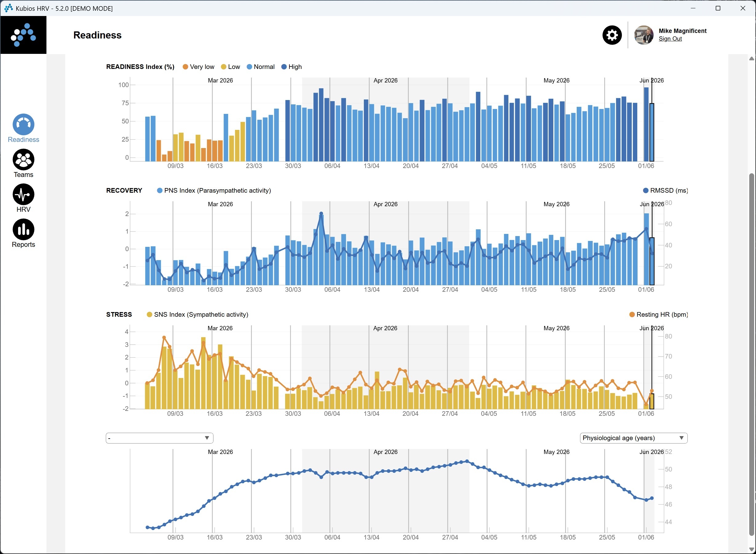Click the scrollbar down arrow
The image size is (756, 554).
pyautogui.click(x=752, y=549)
